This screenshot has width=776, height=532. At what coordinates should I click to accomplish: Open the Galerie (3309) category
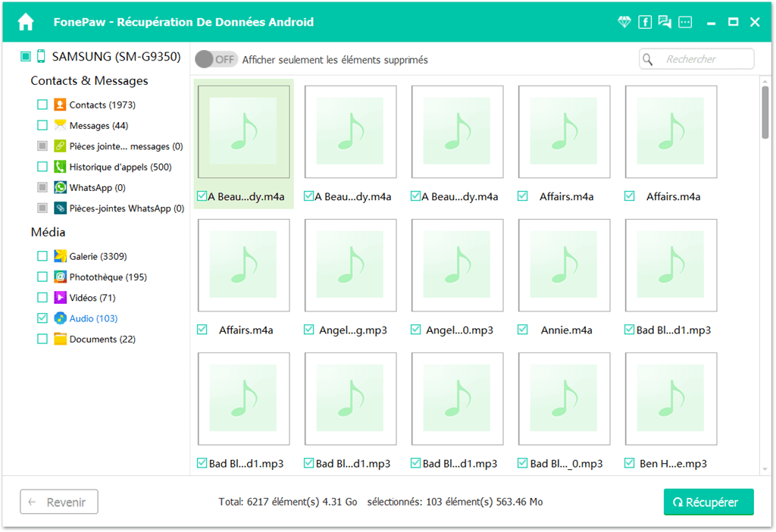(98, 256)
